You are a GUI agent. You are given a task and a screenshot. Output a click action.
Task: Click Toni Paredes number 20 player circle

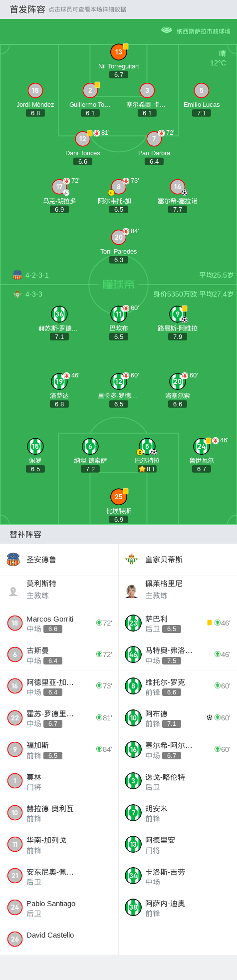(x=119, y=237)
